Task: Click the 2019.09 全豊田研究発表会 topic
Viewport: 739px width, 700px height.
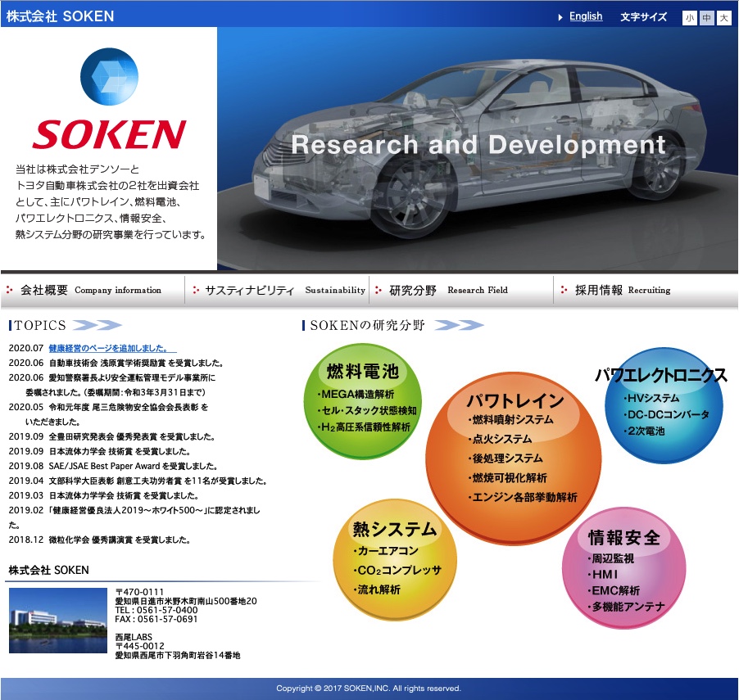Action: 111,436
